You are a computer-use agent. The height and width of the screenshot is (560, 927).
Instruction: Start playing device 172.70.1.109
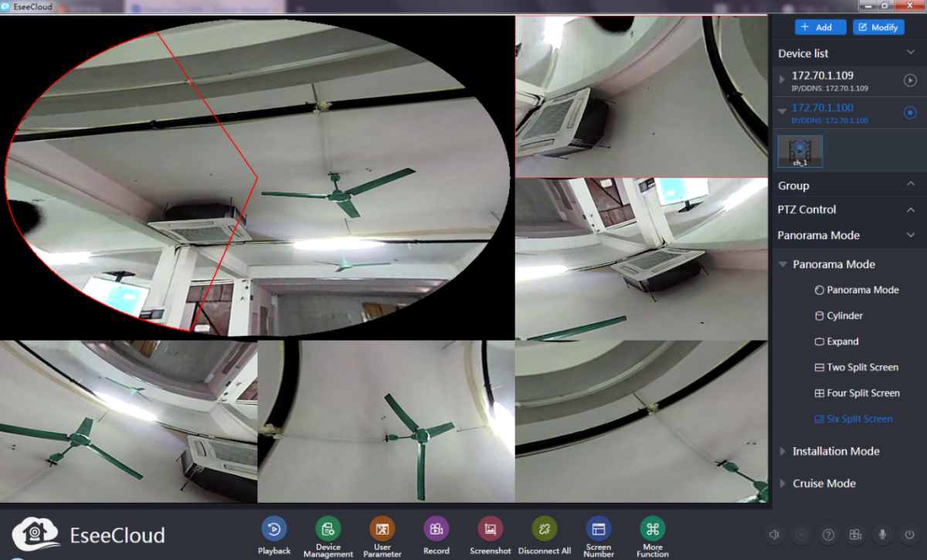[x=910, y=80]
